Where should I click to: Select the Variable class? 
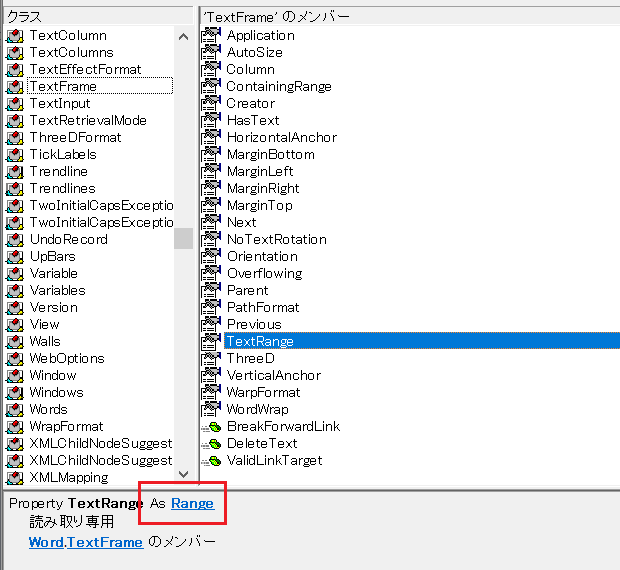(x=54, y=274)
